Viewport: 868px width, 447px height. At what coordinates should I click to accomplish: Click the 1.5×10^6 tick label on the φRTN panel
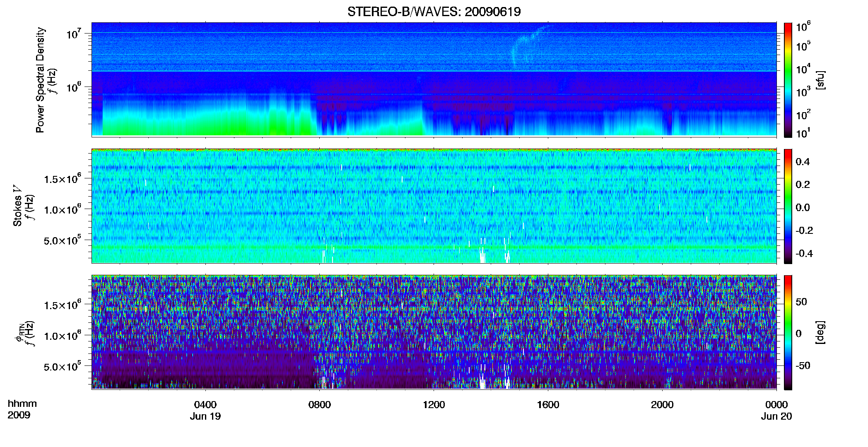(63, 305)
